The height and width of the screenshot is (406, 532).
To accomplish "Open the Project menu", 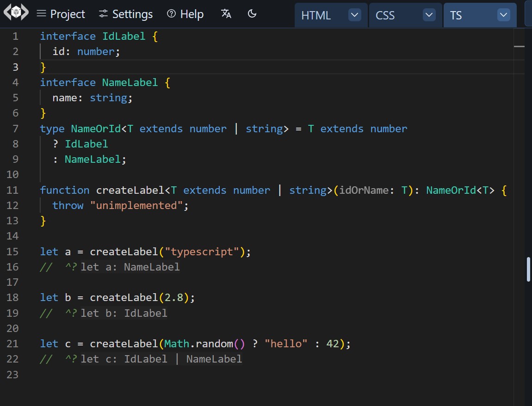I will [x=67, y=14].
